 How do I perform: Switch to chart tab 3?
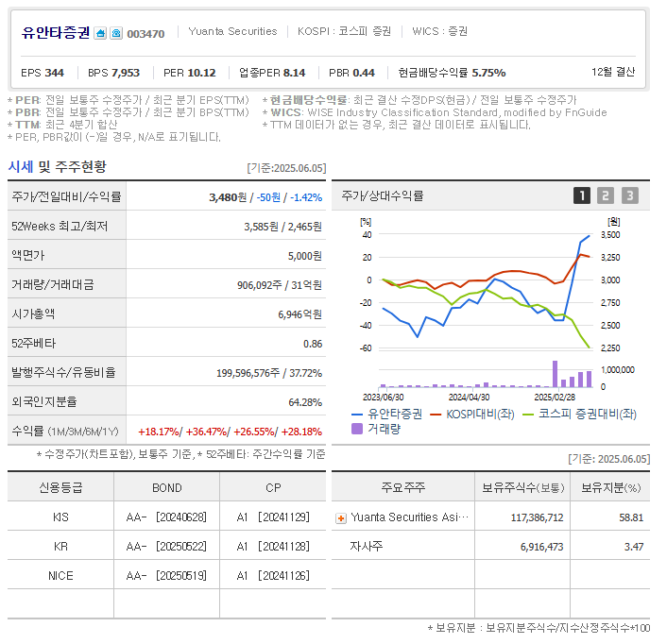[630, 195]
